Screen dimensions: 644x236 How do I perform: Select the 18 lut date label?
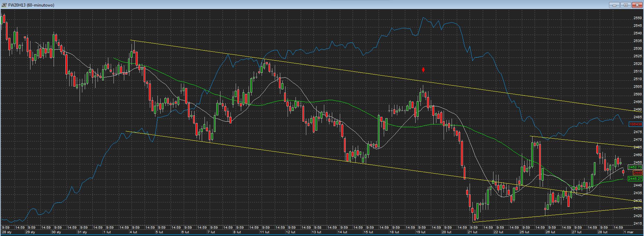(394, 232)
